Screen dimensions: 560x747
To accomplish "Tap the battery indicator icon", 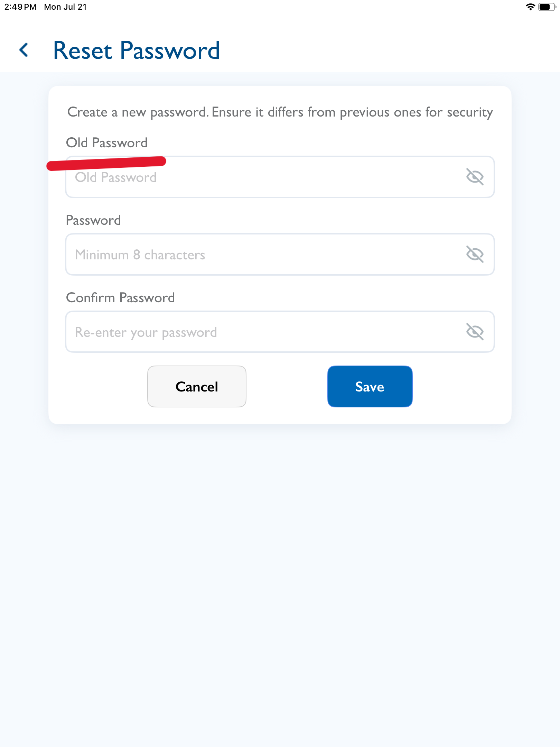I will pos(547,7).
